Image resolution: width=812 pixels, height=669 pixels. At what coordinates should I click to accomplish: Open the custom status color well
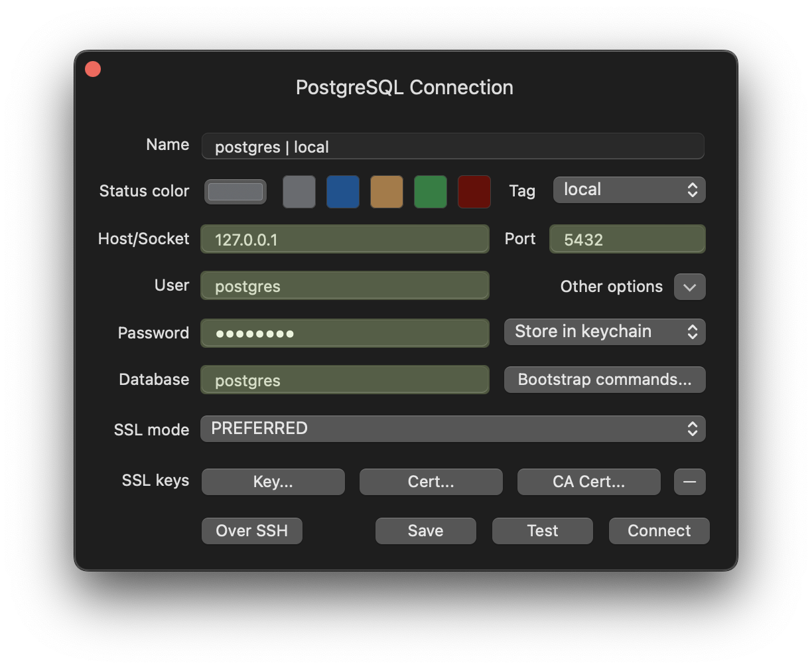click(x=236, y=192)
